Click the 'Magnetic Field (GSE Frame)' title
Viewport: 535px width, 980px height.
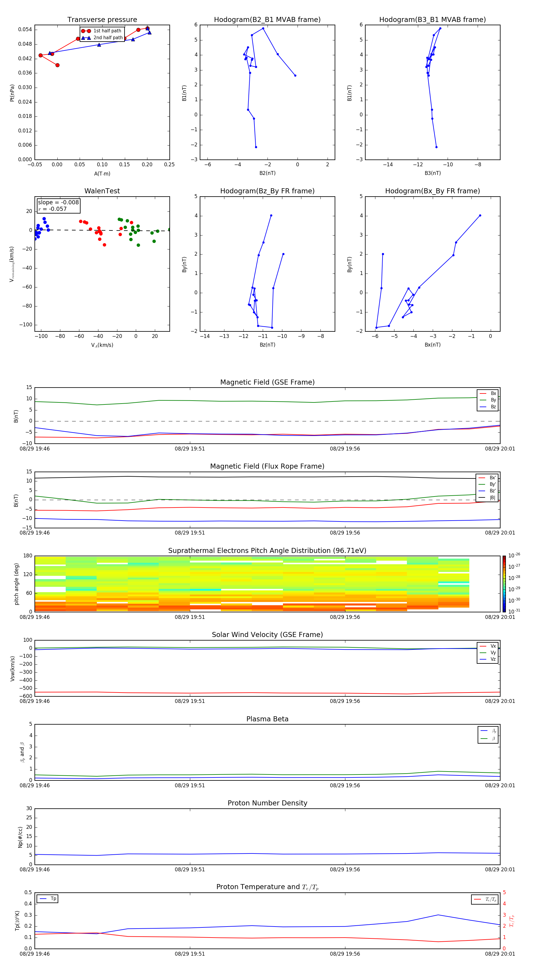tap(267, 382)
